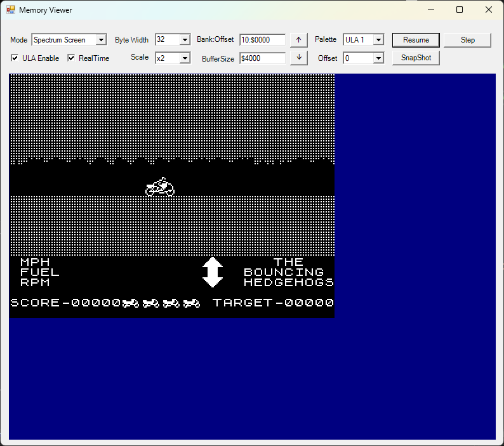Image resolution: width=504 pixels, height=446 pixels.
Task: Click the Step button
Action: [467, 40]
